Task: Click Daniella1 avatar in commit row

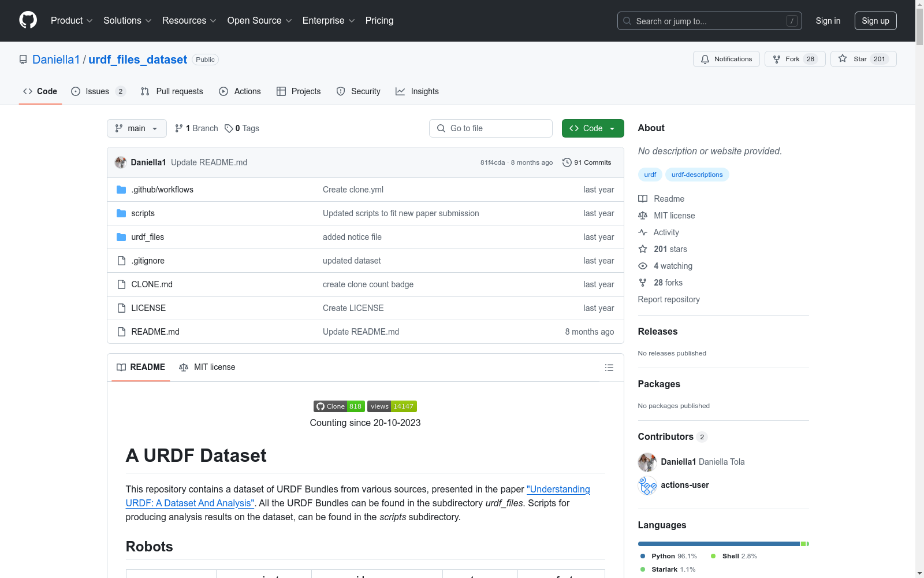Action: (121, 162)
